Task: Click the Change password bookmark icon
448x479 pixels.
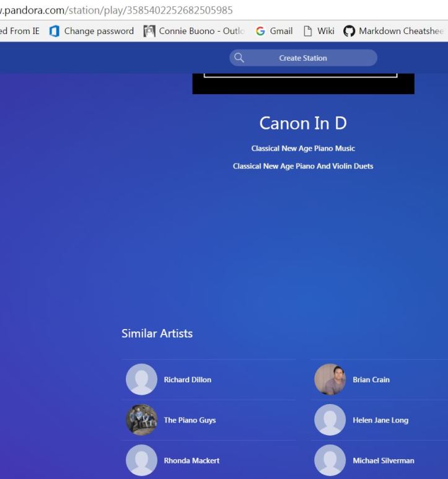Action: click(x=55, y=31)
